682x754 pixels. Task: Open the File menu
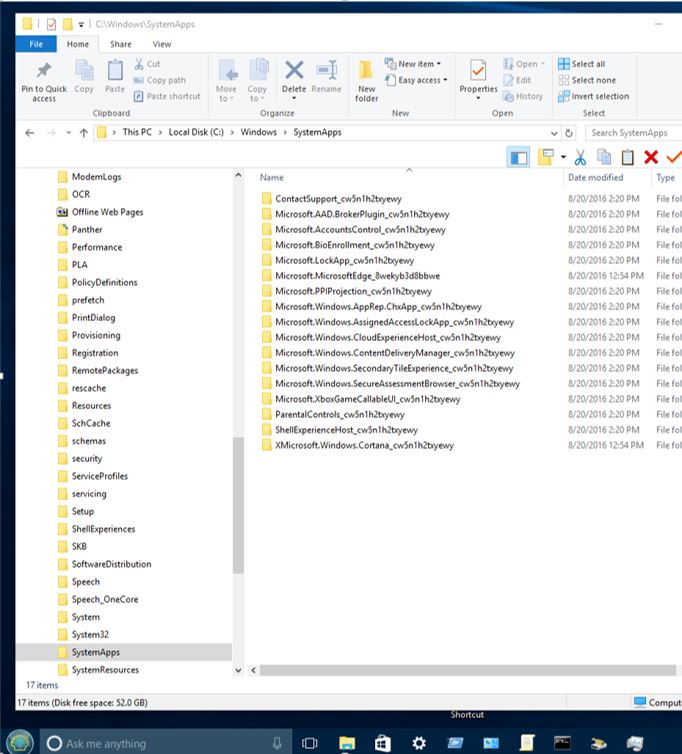click(36, 44)
